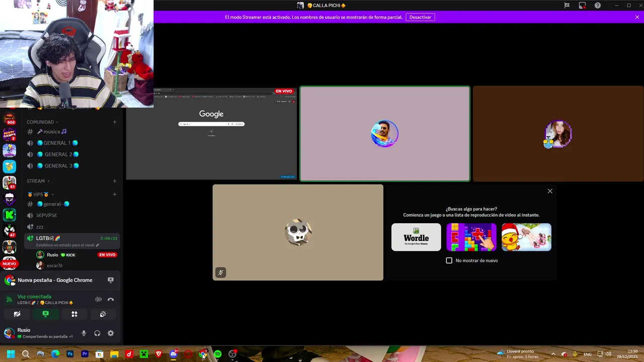This screenshot has width=644, height=362.
Task: Click the green connection signal icon
Action: 9,300
